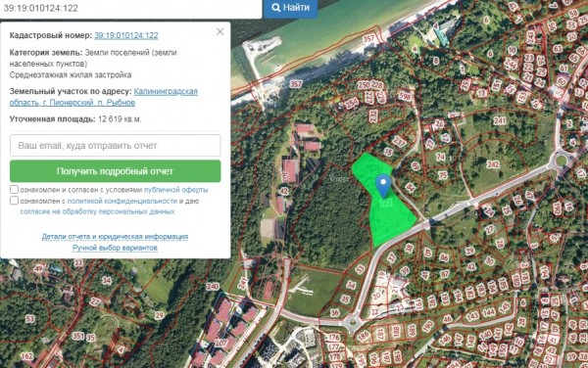Select parcel 53 on the map
Image resolution: width=588 pixels, height=368 pixels.
pyautogui.click(x=30, y=319)
